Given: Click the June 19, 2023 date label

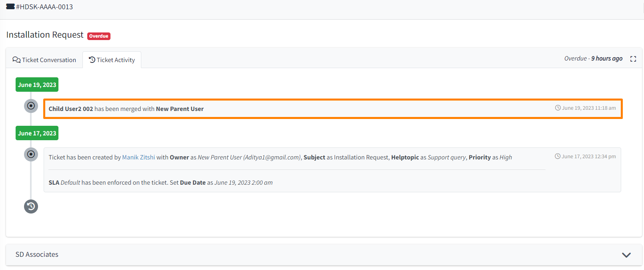Looking at the screenshot, I should (x=37, y=85).
